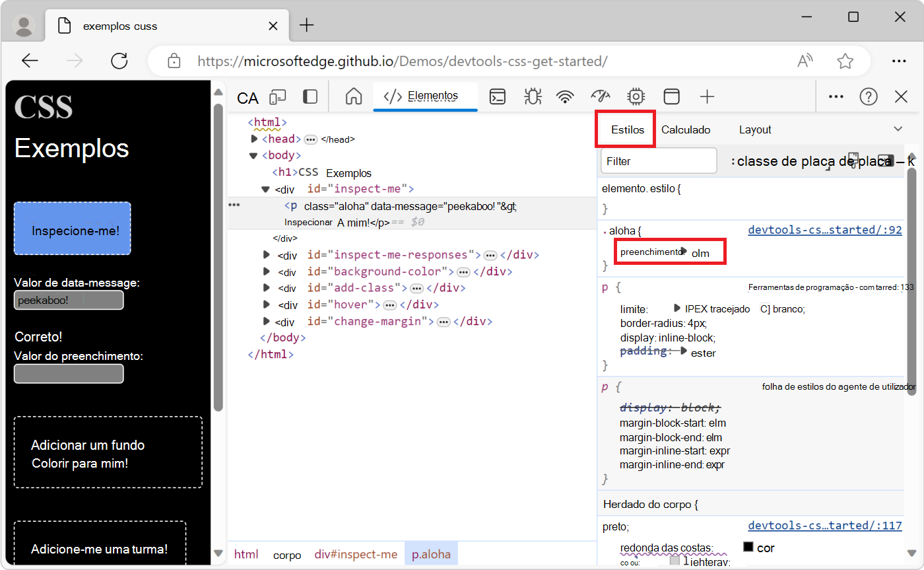Open the Issues bug icon

point(533,96)
